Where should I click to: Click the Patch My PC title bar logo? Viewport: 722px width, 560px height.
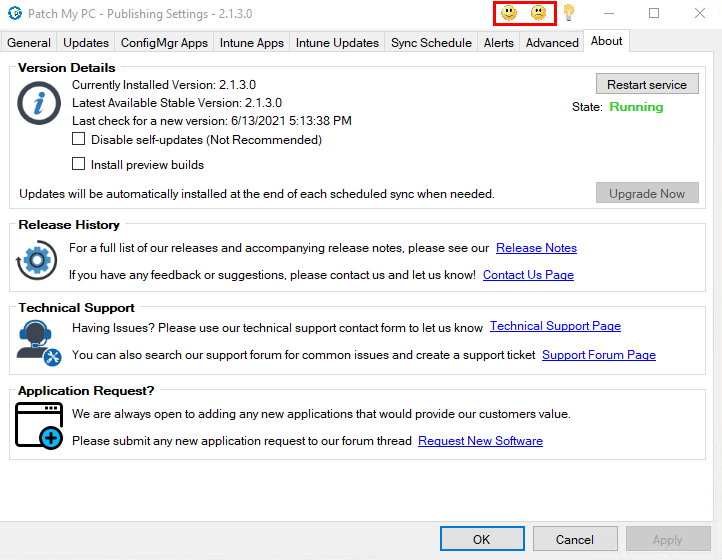point(15,13)
